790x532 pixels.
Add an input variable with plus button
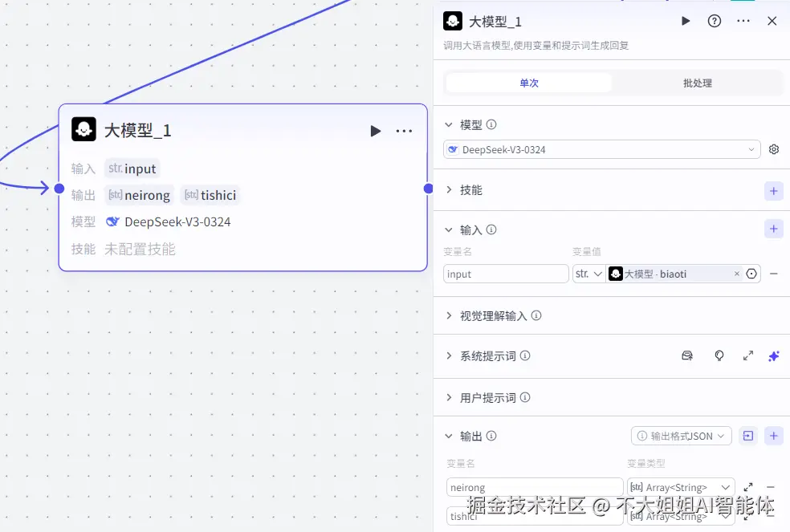774,229
